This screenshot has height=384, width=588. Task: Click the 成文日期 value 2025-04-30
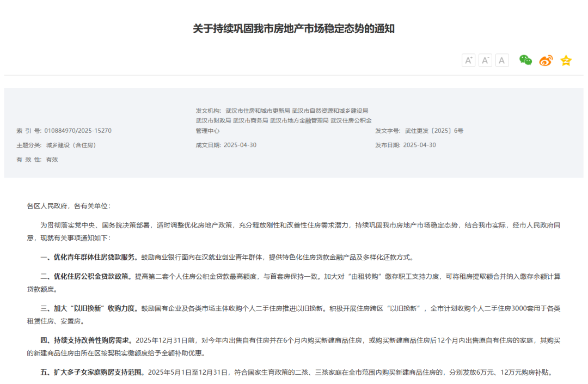point(240,145)
